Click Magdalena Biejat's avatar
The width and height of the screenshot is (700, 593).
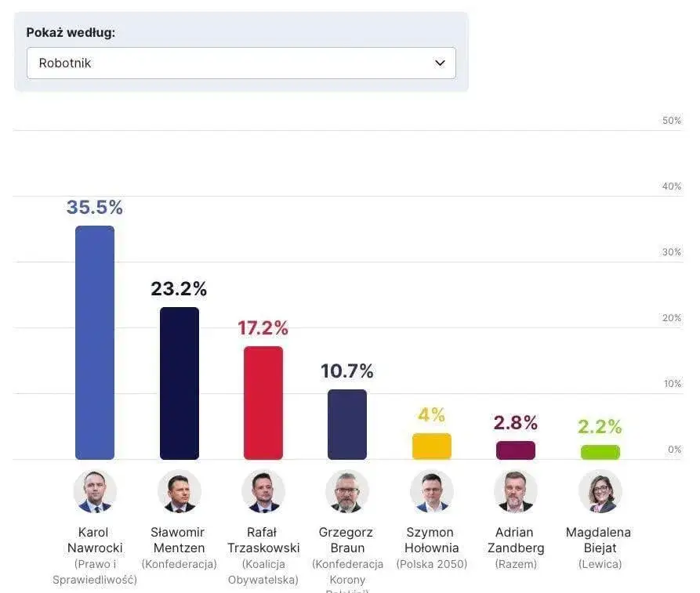coord(600,491)
